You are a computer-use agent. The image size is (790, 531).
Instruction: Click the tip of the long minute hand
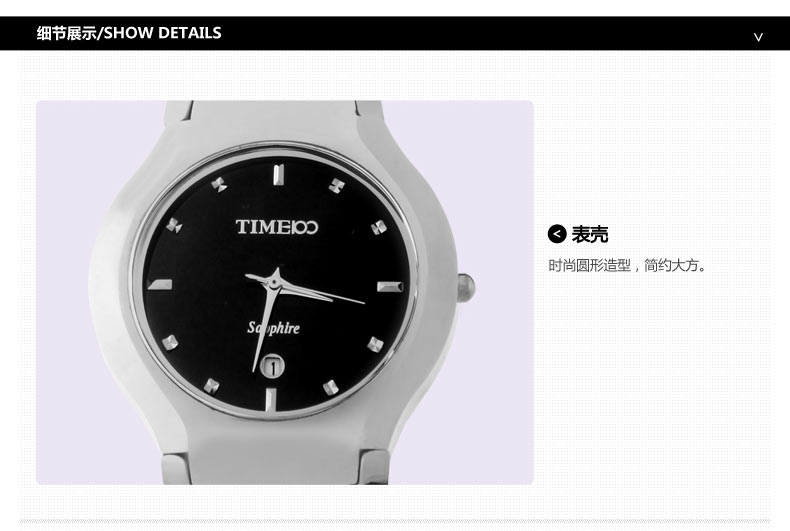point(363,302)
